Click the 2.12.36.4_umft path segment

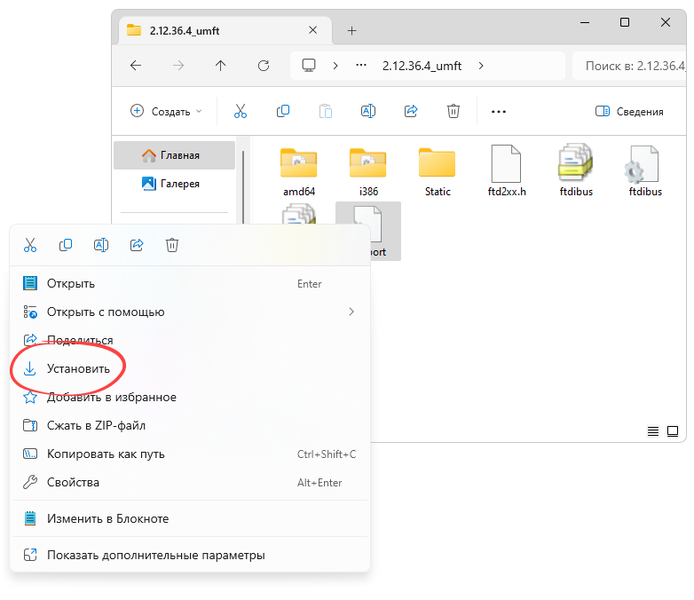point(422,66)
